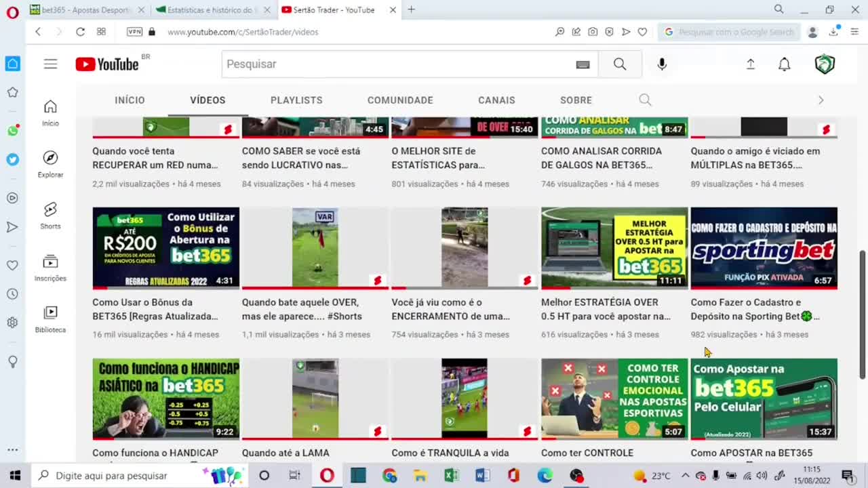The image size is (868, 488).
Task: Open Opera history clock icon
Action: 12,294
